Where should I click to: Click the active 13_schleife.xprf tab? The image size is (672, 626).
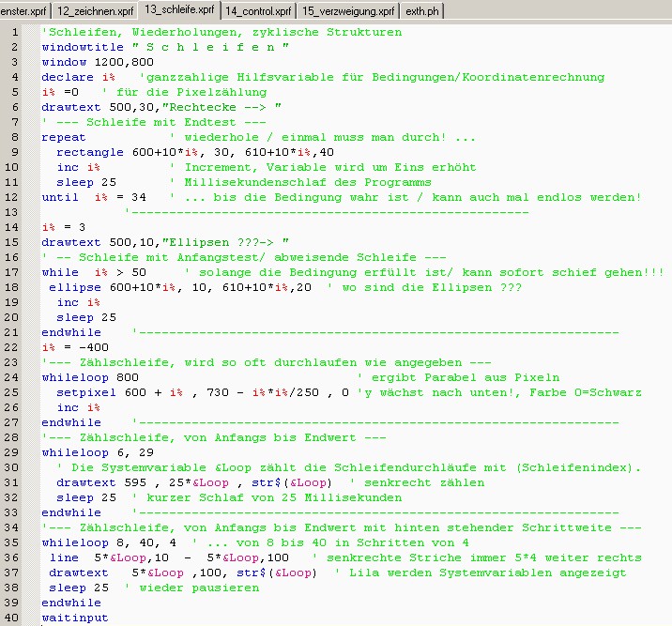coord(178,10)
